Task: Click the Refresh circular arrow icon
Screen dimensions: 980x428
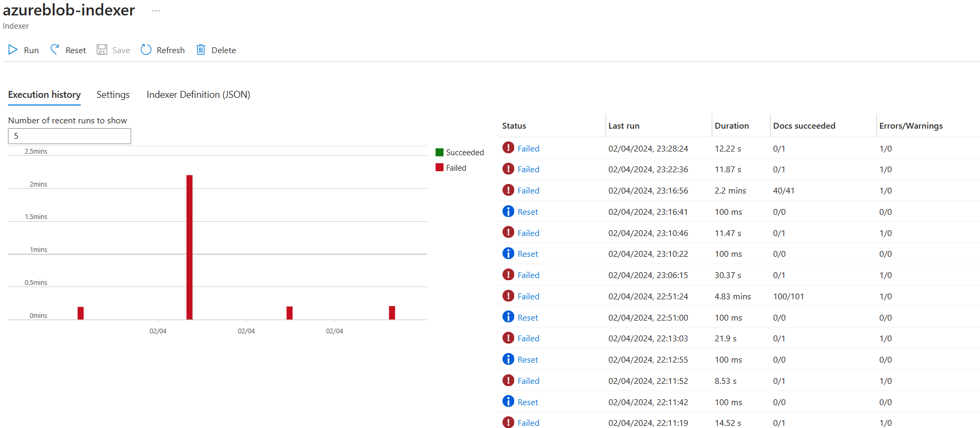Action: (x=146, y=50)
